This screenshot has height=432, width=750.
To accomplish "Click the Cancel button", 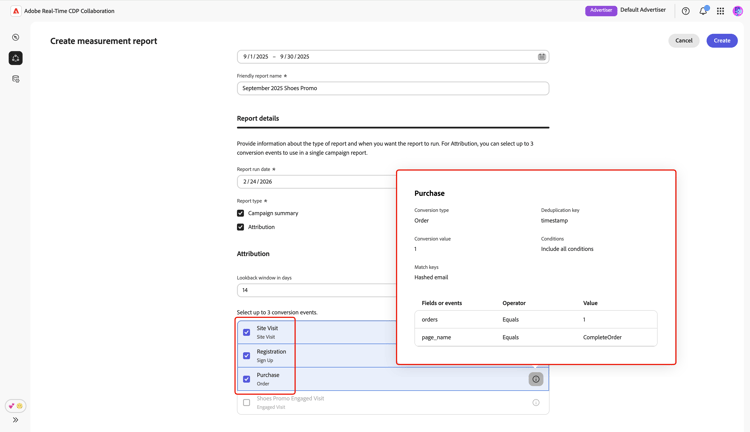I will [684, 41].
